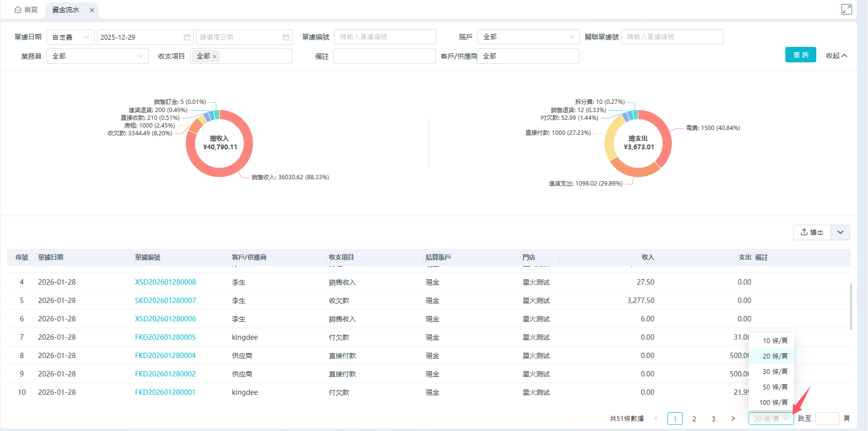The height and width of the screenshot is (431, 868).
Task: Go to page 2
Action: pos(694,419)
